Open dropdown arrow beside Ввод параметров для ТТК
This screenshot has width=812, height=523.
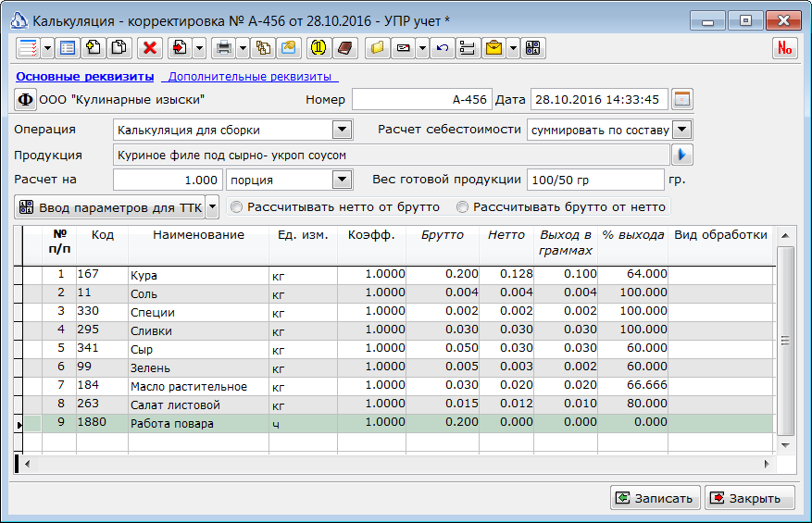point(212,207)
